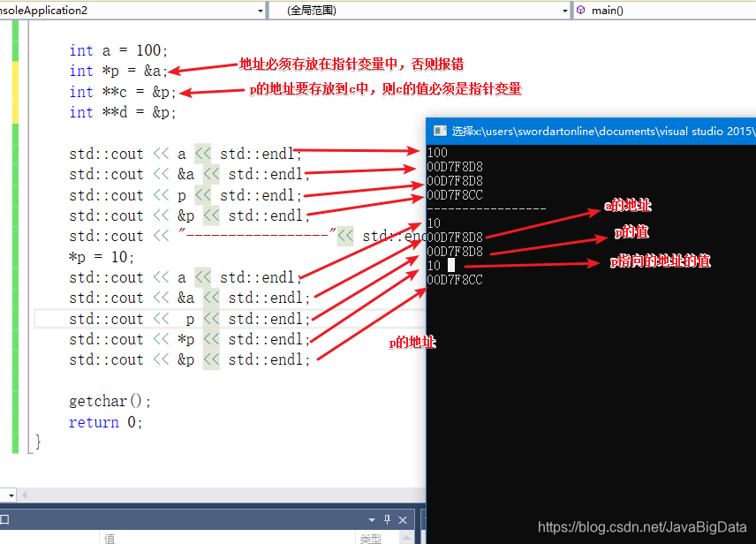Open the 全局范围 scope dropdown
Image resolution: width=756 pixels, height=544 pixels.
point(565,11)
